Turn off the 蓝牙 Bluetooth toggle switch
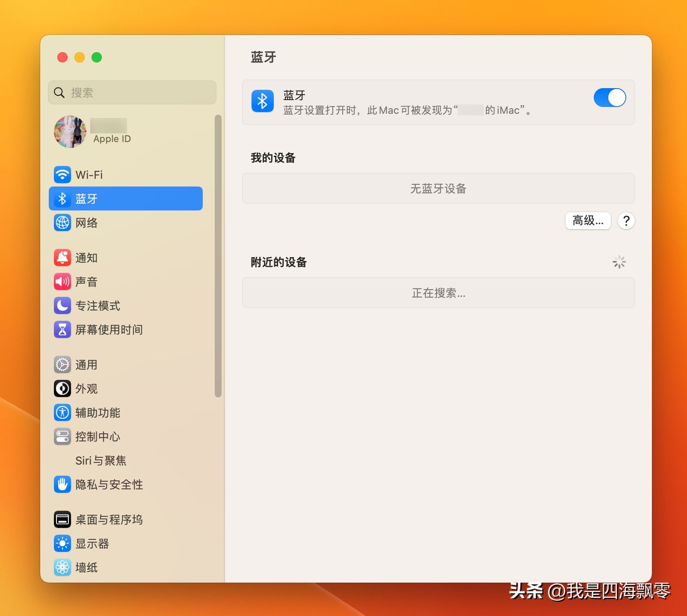 coord(609,98)
